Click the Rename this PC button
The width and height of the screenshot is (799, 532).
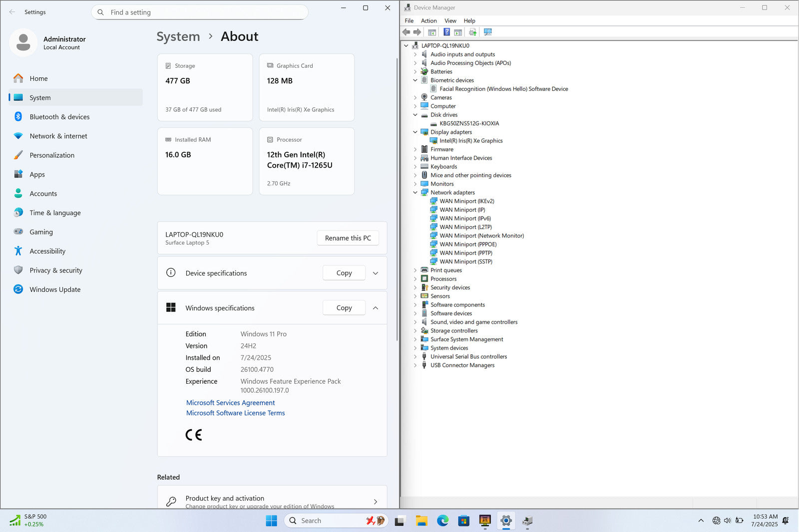click(348, 238)
